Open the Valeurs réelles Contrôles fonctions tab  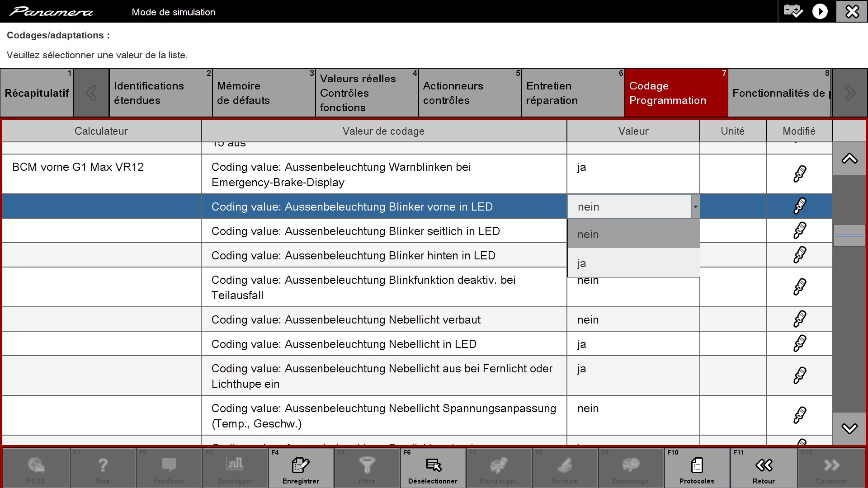(367, 93)
